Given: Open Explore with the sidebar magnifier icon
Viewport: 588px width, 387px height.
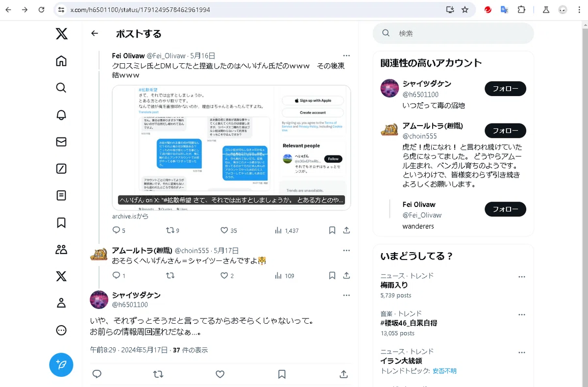Looking at the screenshot, I should tap(61, 88).
